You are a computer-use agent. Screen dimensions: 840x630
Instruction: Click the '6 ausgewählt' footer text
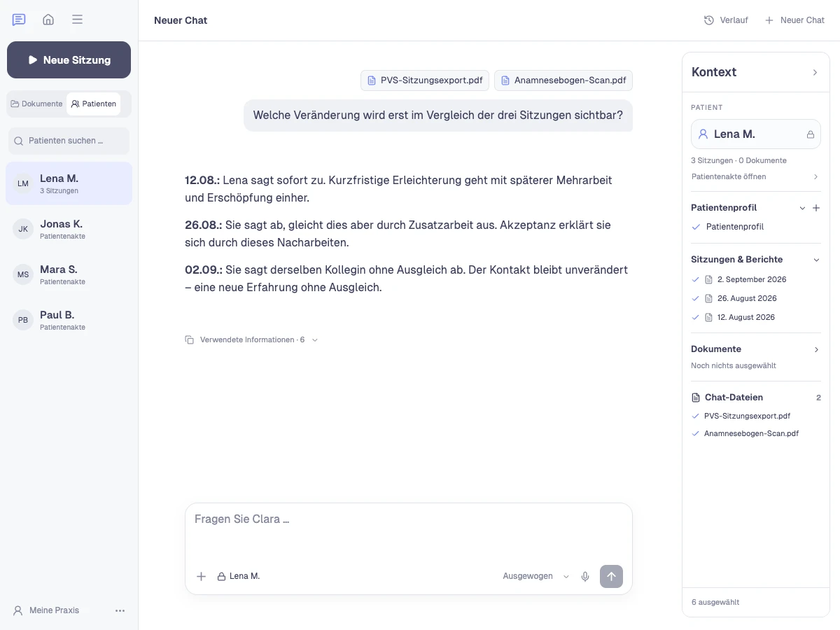click(x=715, y=602)
